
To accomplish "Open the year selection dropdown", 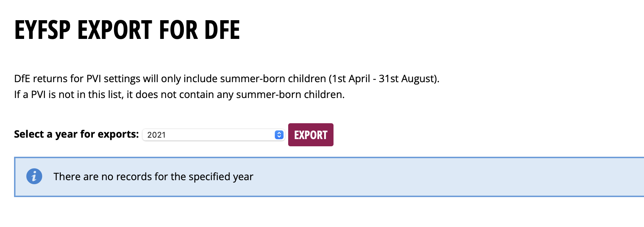I will click(x=213, y=135).
